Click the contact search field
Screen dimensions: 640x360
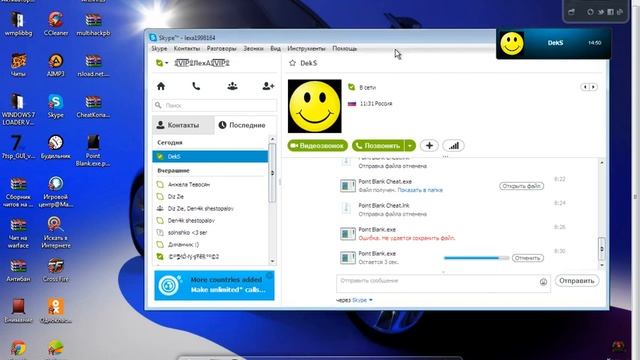pyautogui.click(x=215, y=105)
